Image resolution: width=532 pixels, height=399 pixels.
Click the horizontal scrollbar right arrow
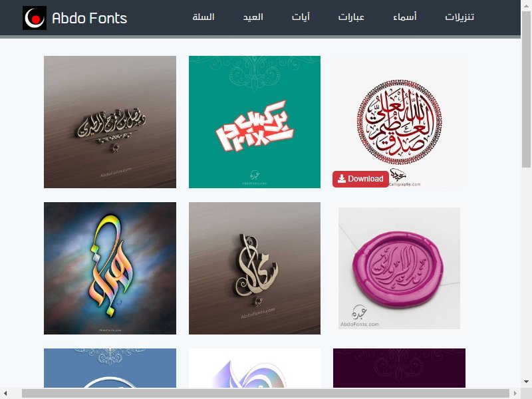pos(515,394)
